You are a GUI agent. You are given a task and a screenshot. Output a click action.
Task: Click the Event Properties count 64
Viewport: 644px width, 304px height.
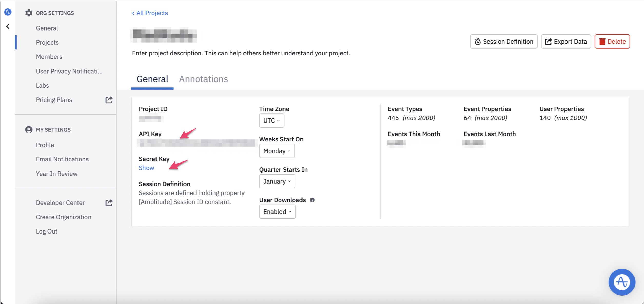point(467,118)
